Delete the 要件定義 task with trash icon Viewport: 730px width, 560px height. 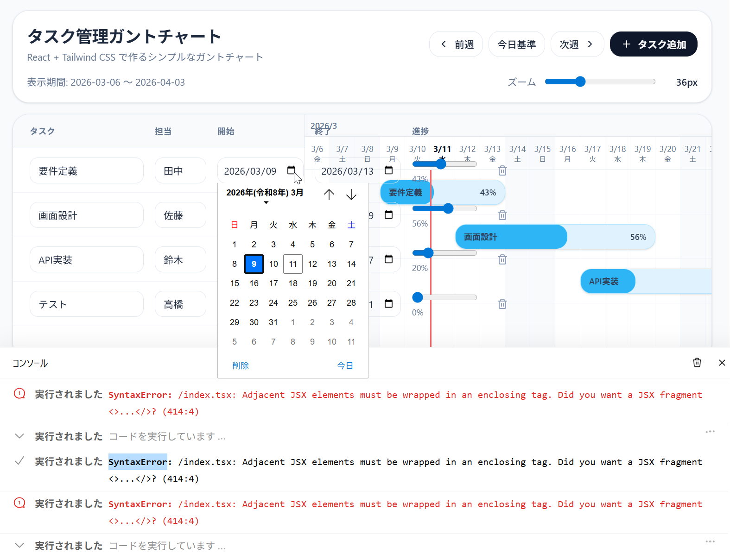point(502,170)
